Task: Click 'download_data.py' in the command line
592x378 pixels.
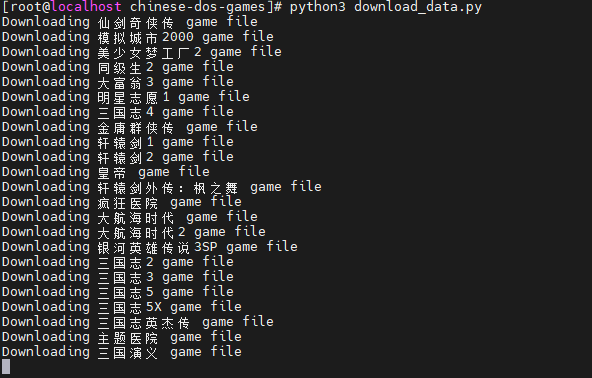Action: coord(418,7)
